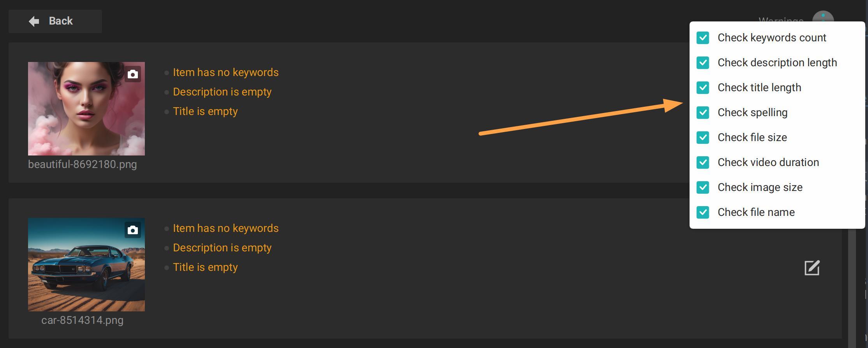Uncheck the Check file name checkbox
The height and width of the screenshot is (348, 868).
point(703,212)
